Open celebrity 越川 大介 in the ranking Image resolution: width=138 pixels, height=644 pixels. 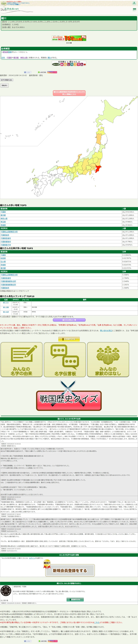point(6,302)
